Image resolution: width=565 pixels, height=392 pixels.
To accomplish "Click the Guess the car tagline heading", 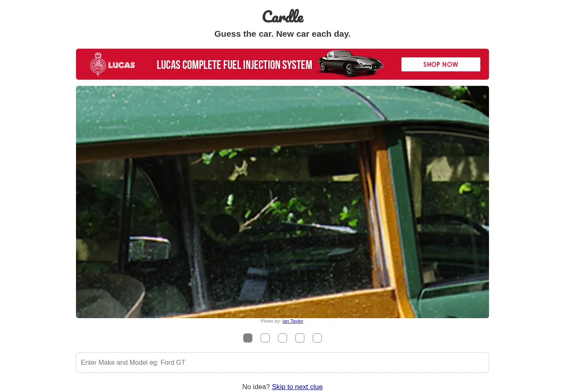I will click(282, 34).
